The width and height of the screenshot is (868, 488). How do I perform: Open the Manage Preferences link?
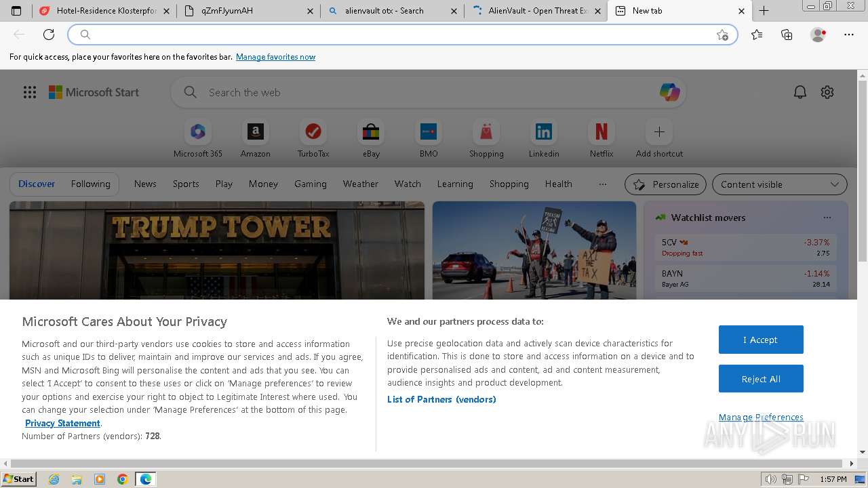pos(761,417)
